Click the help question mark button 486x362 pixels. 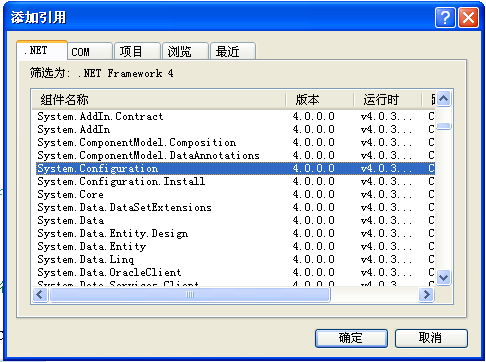(445, 18)
